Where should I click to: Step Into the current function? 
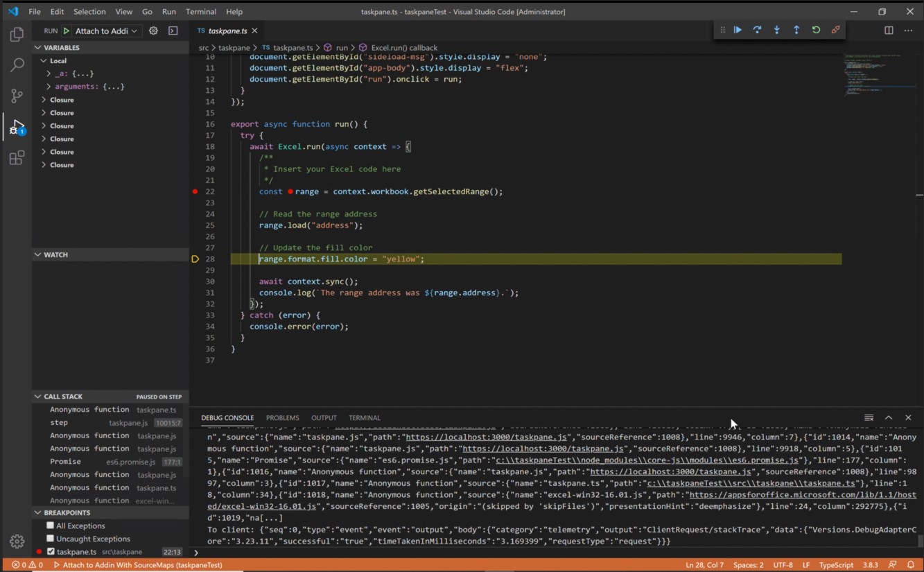pyautogui.click(x=776, y=30)
